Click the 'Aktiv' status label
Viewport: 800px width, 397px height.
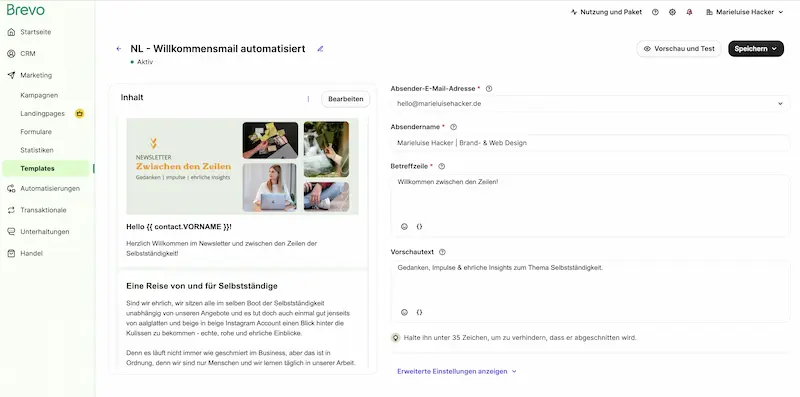[x=145, y=62]
